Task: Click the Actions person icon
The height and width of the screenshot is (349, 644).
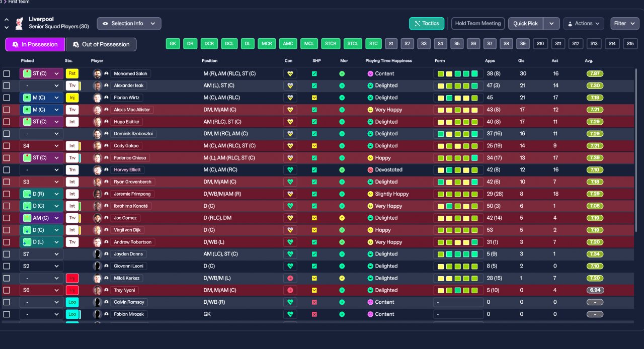Action: tap(571, 24)
